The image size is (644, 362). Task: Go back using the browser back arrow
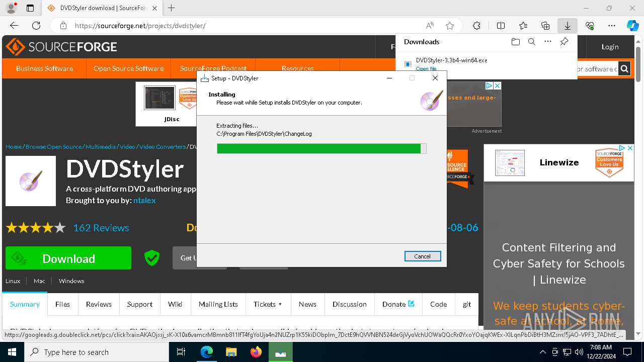click(x=14, y=26)
